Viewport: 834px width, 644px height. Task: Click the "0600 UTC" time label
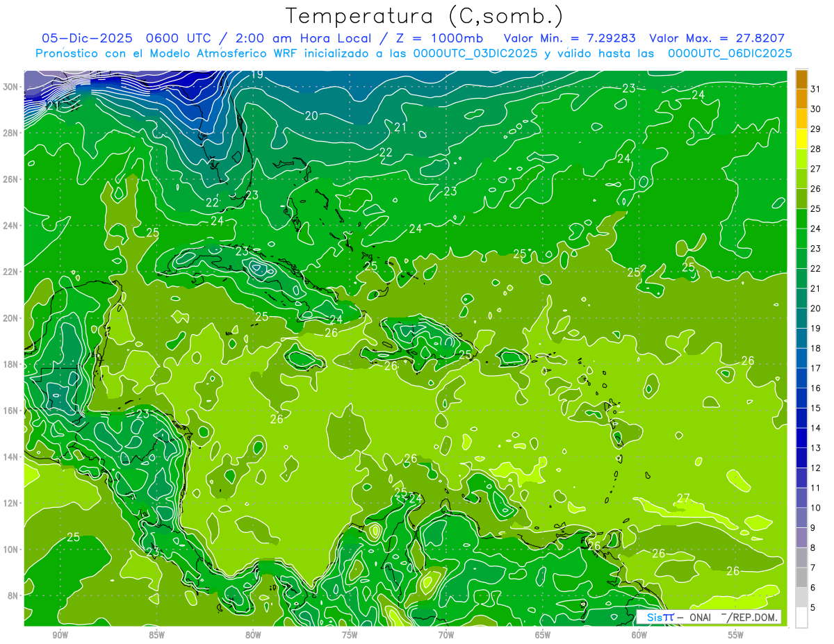(177, 39)
